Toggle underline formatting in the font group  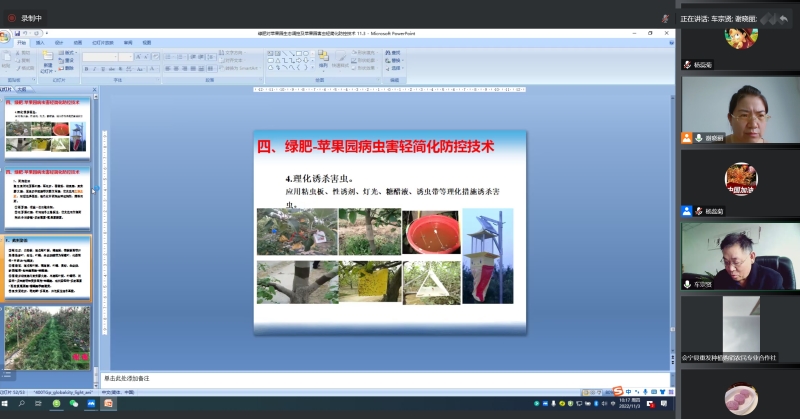pos(102,68)
